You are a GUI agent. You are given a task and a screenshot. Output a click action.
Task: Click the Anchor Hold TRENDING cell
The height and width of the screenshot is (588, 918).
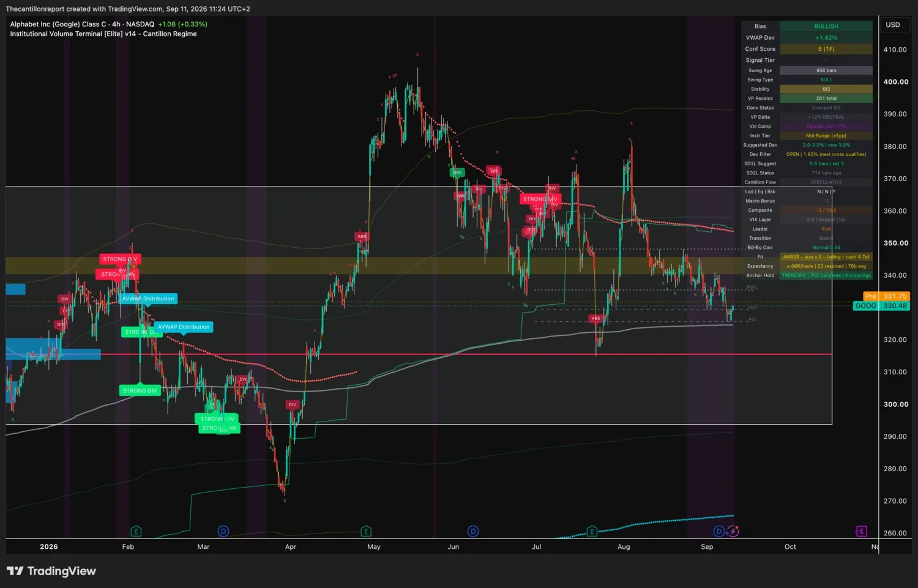pyautogui.click(x=826, y=275)
